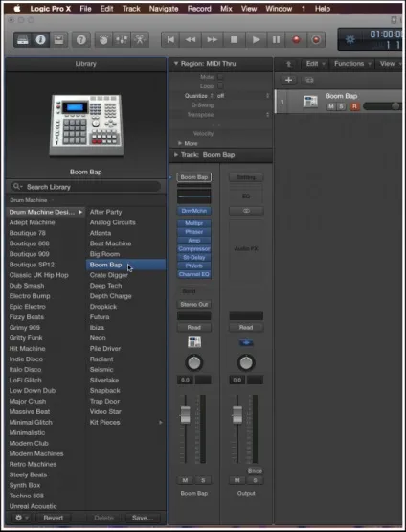Solo the Output channel strip
Image resolution: width=406 pixels, height=532 pixels.
256,480
